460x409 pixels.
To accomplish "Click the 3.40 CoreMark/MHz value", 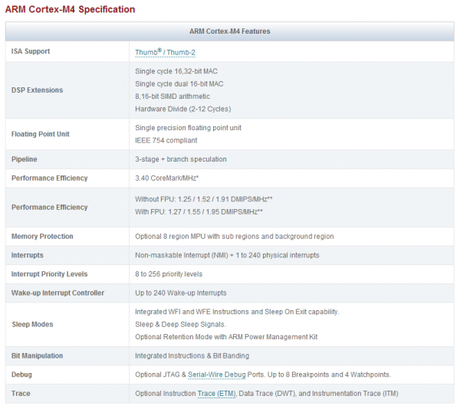I will (167, 178).
